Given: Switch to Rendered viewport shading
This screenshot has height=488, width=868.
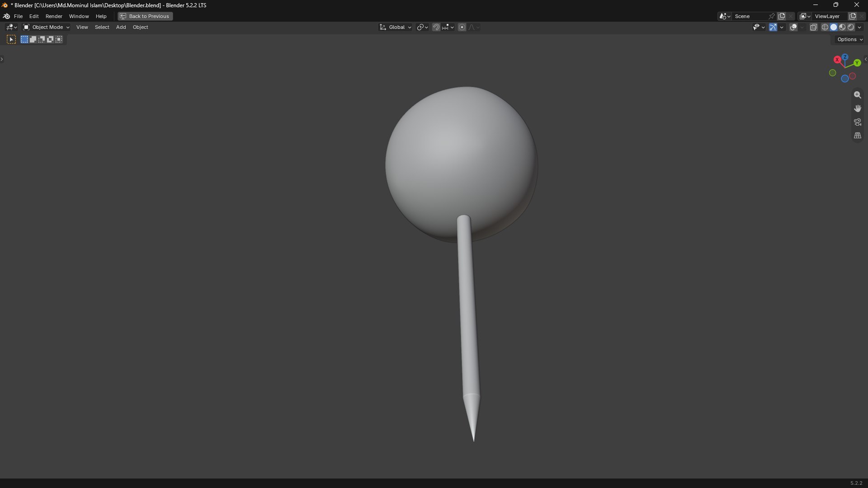Looking at the screenshot, I should click(851, 27).
